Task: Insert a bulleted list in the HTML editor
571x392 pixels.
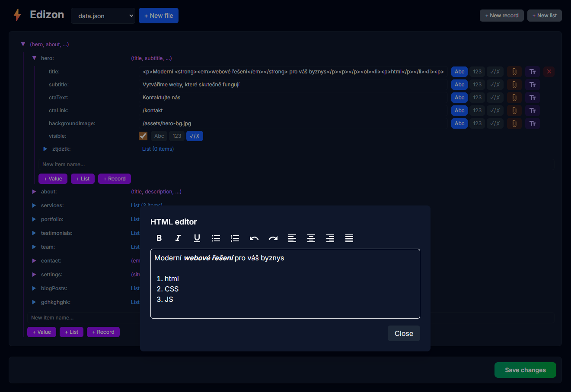Action: (216, 238)
